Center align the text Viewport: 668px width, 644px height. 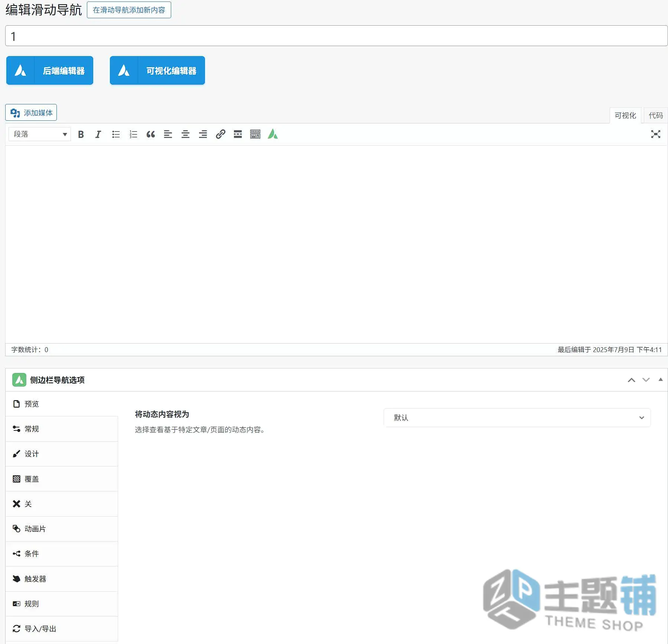185,134
